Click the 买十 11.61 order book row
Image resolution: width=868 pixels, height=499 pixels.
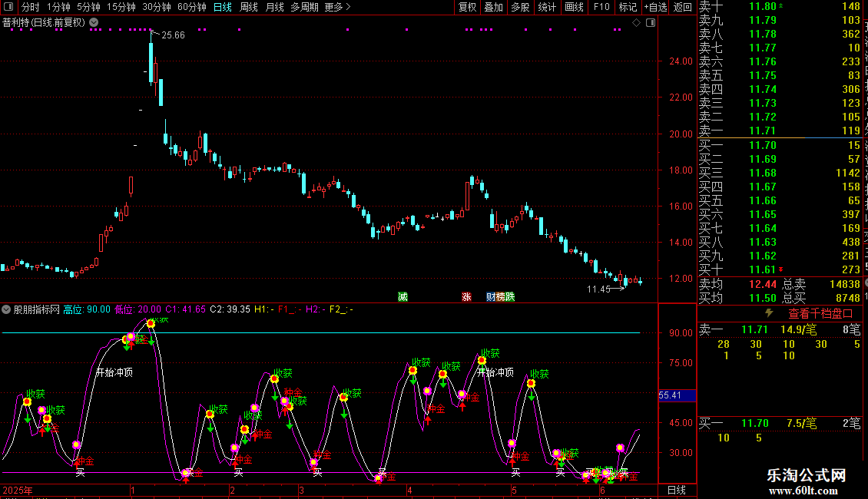pos(780,269)
